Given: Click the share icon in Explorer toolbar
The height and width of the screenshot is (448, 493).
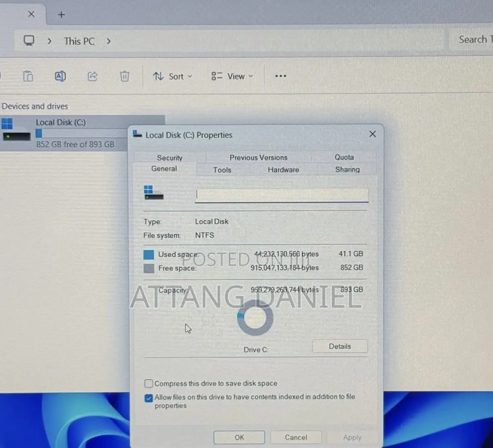Looking at the screenshot, I should (x=92, y=76).
